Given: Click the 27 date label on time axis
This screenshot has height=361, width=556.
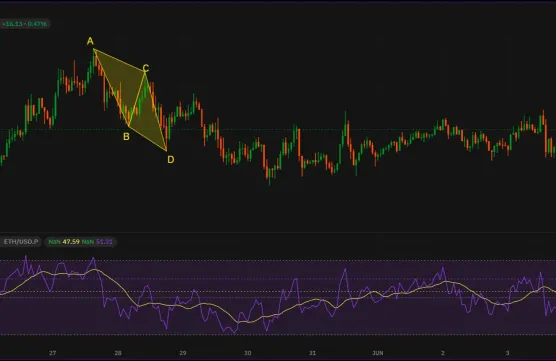Looking at the screenshot, I should [52, 353].
